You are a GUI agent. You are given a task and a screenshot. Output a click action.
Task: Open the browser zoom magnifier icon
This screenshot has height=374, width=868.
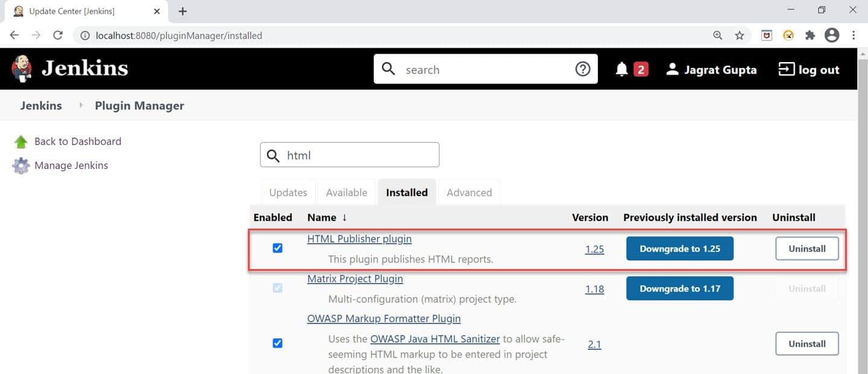tap(717, 36)
